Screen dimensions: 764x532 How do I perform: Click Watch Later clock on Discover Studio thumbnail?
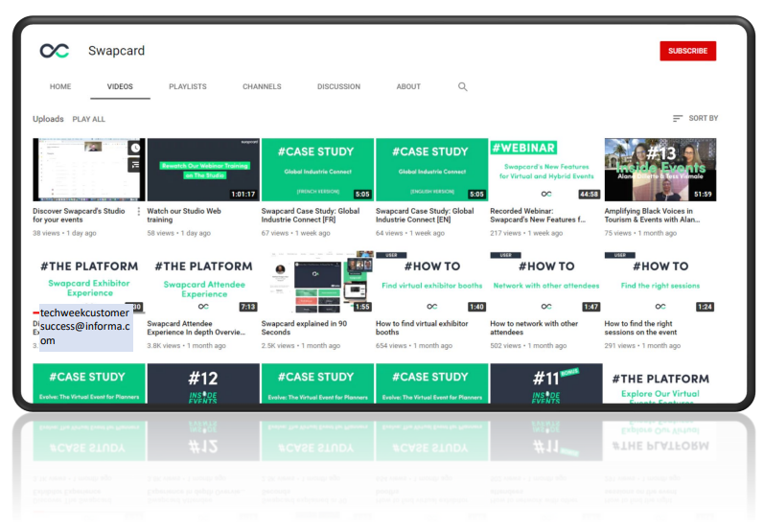[135, 148]
